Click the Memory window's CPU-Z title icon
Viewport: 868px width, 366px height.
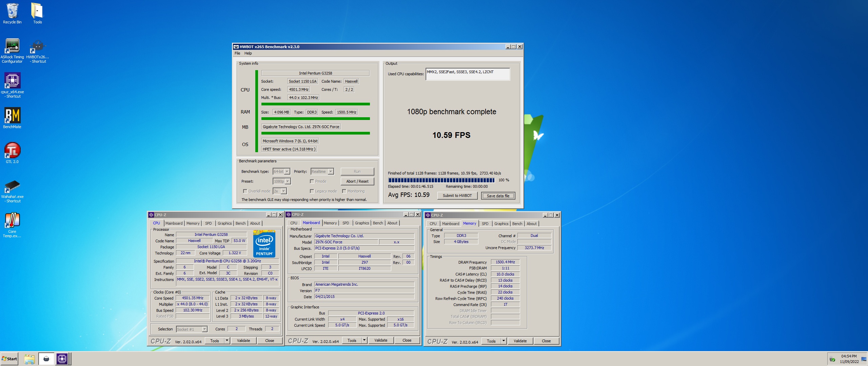pyautogui.click(x=428, y=215)
